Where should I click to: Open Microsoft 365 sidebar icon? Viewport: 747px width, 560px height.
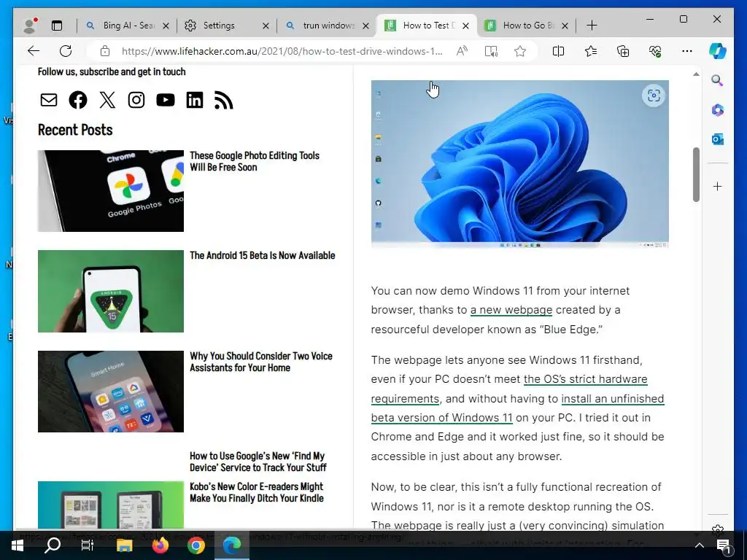(x=718, y=110)
